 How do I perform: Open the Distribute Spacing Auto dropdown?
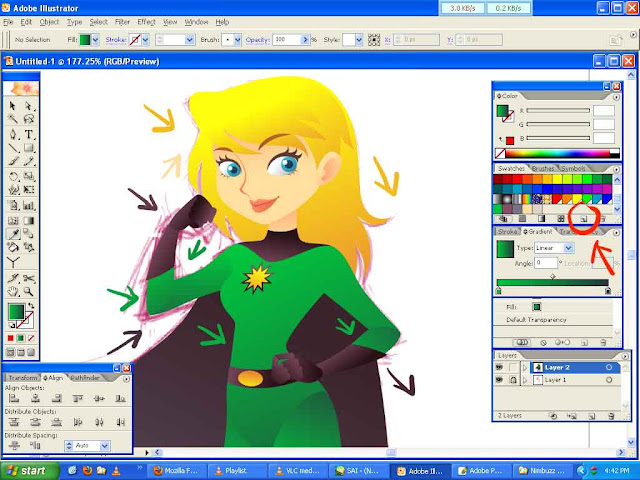104,446
